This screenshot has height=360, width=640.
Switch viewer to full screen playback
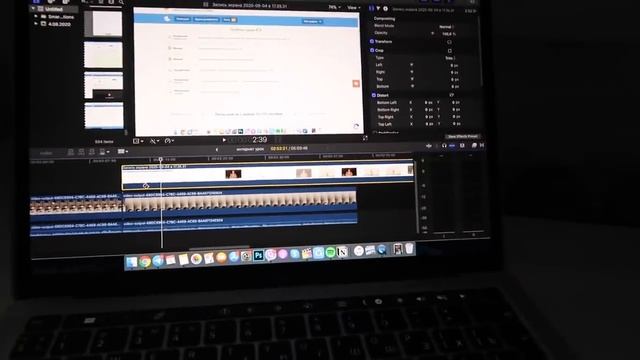[365, 138]
